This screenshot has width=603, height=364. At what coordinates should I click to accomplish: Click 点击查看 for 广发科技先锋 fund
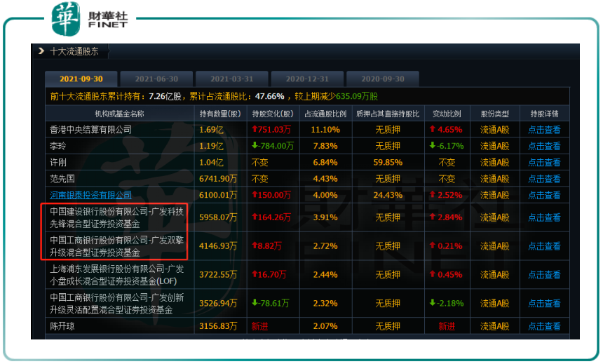pyautogui.click(x=544, y=217)
